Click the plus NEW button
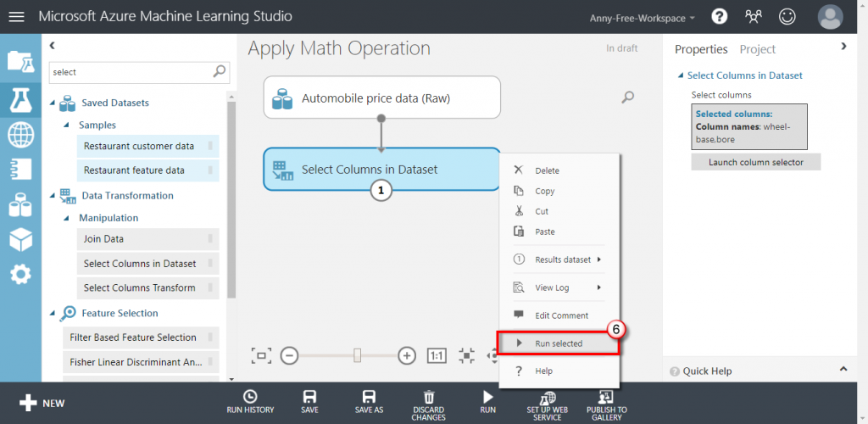The width and height of the screenshot is (868, 424). click(42, 404)
